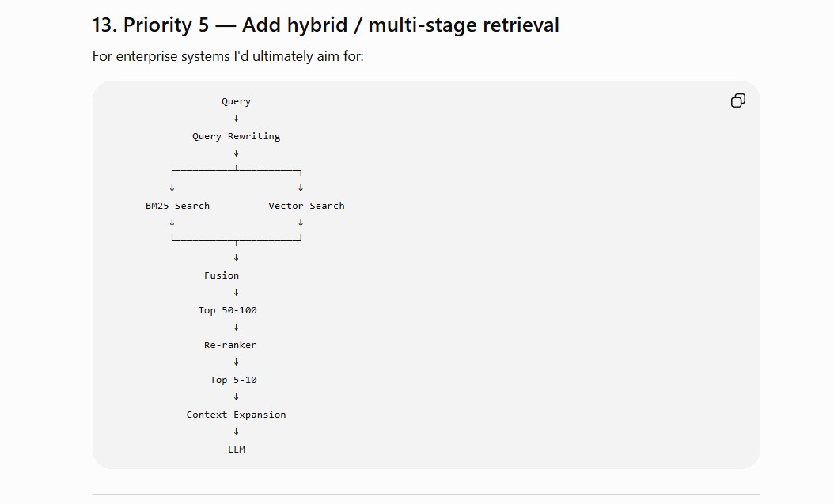The image size is (834, 504).
Task: Click the arrow between 'Context Expansion' and 'LLM'
Action: (x=236, y=432)
